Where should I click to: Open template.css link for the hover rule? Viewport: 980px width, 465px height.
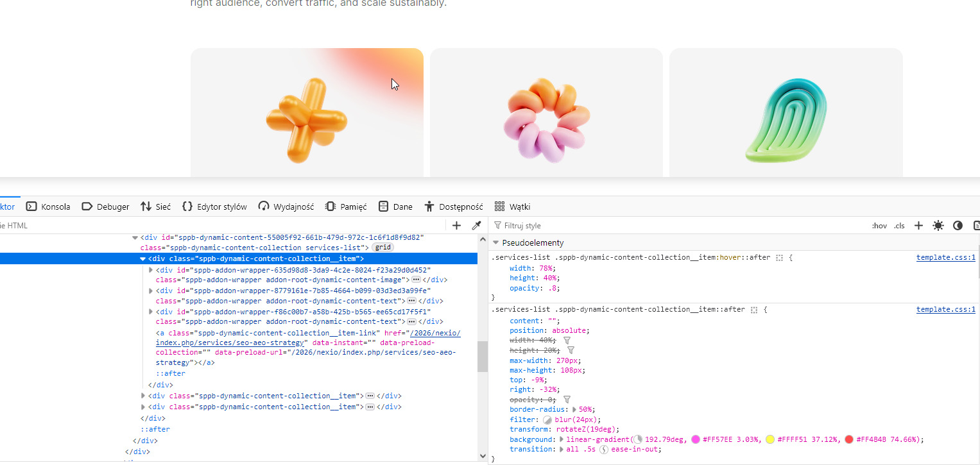pos(945,258)
